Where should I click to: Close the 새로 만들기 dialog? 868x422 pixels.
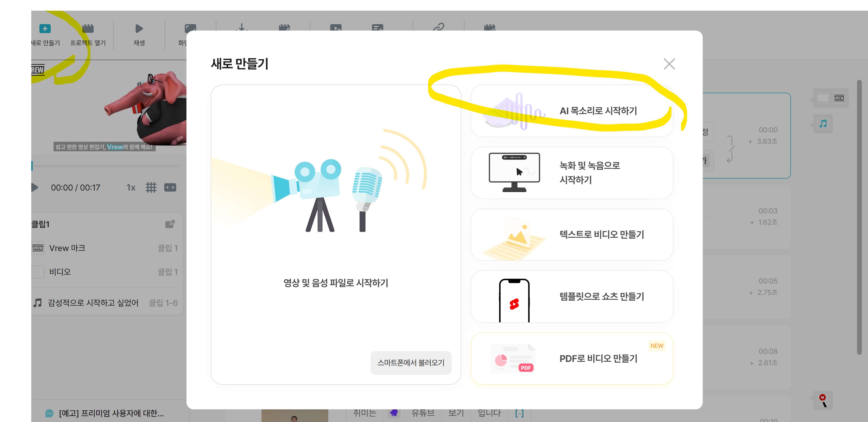pyautogui.click(x=669, y=64)
